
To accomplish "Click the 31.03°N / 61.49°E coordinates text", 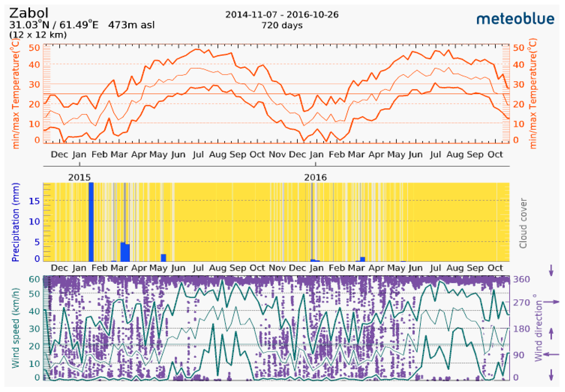I will (54, 25).
